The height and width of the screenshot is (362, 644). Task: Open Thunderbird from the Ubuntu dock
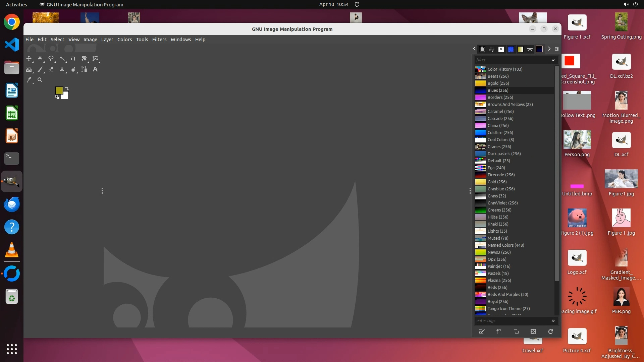(12, 204)
